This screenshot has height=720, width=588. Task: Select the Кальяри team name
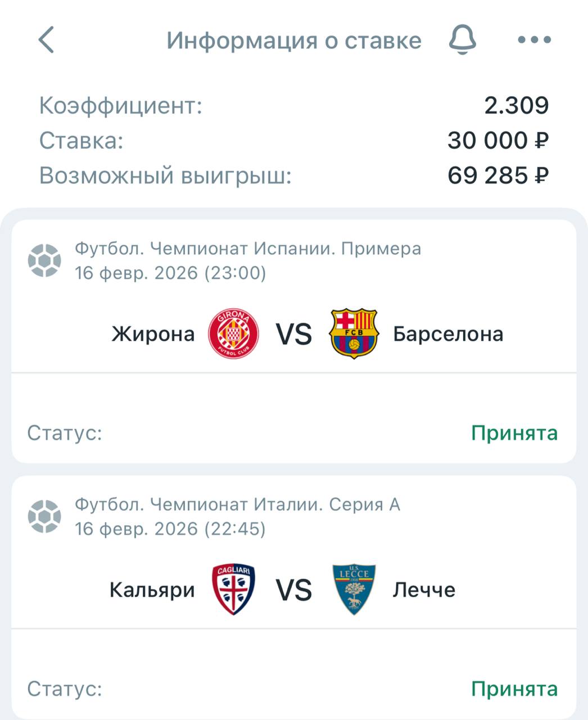click(x=152, y=590)
